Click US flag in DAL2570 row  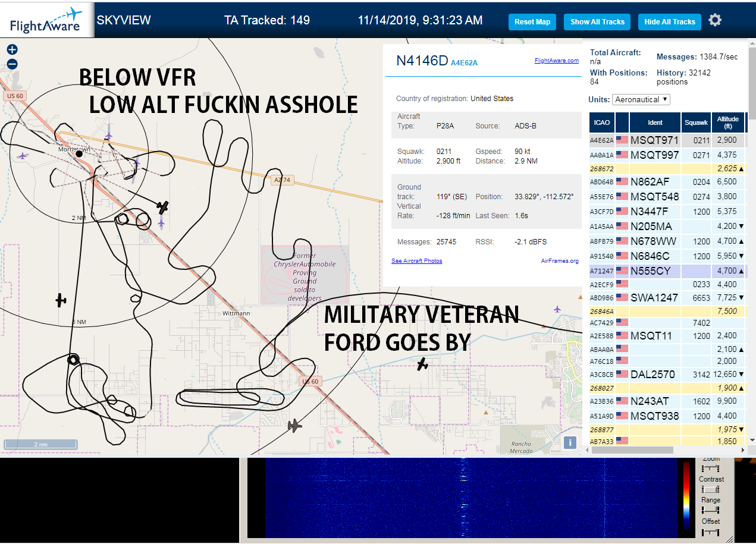click(x=622, y=375)
